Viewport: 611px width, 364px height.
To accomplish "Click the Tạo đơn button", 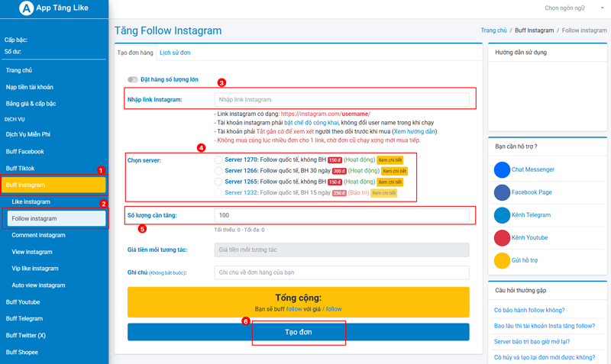I will point(299,332).
